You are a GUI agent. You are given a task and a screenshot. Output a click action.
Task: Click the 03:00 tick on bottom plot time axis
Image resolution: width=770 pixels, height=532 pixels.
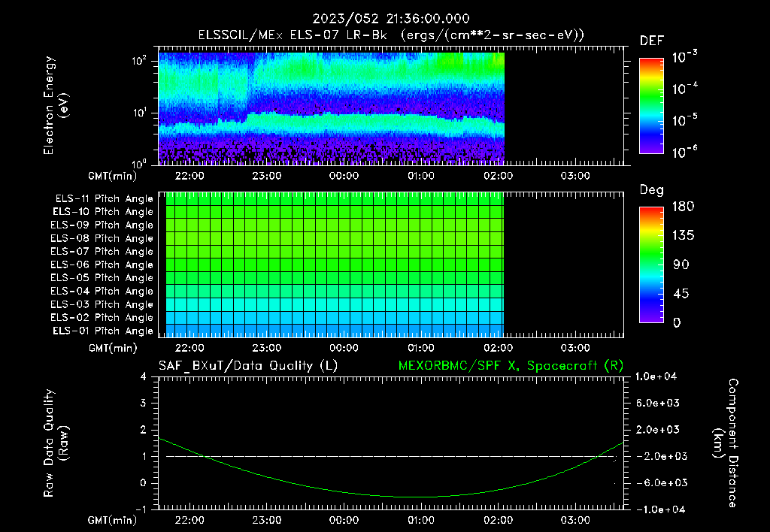(x=575, y=520)
